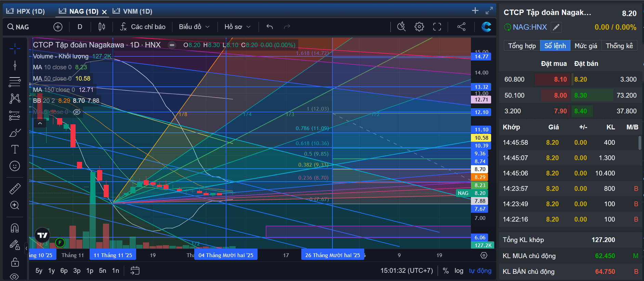The width and height of the screenshot is (644, 281).
Task: Set the chart range to 1y
Action: tap(51, 271)
